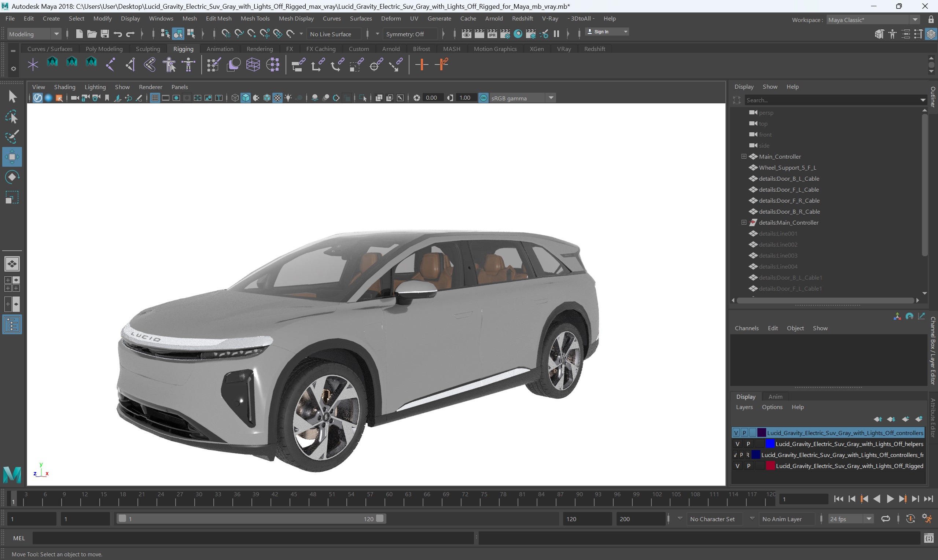Toggle playback state on helpers layer

click(748, 444)
